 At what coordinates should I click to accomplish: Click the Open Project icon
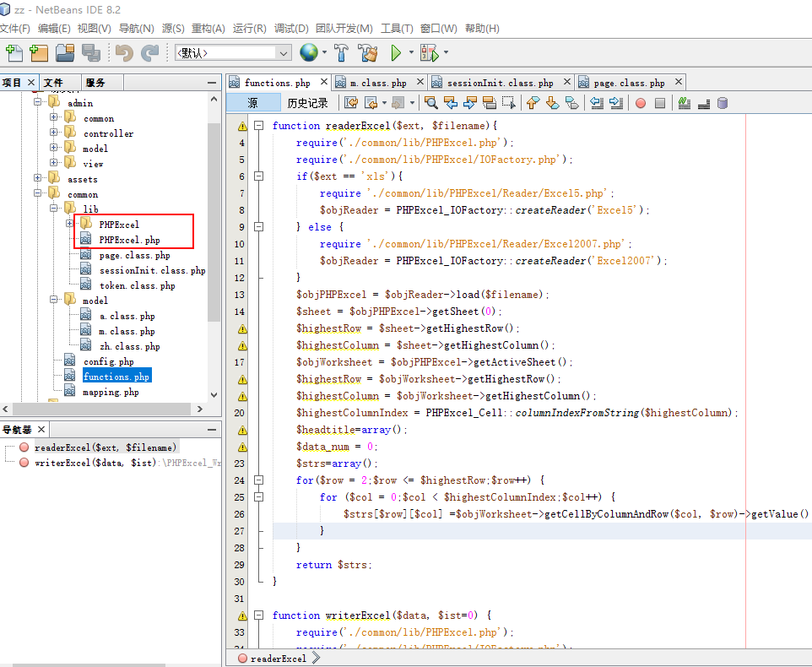65,53
